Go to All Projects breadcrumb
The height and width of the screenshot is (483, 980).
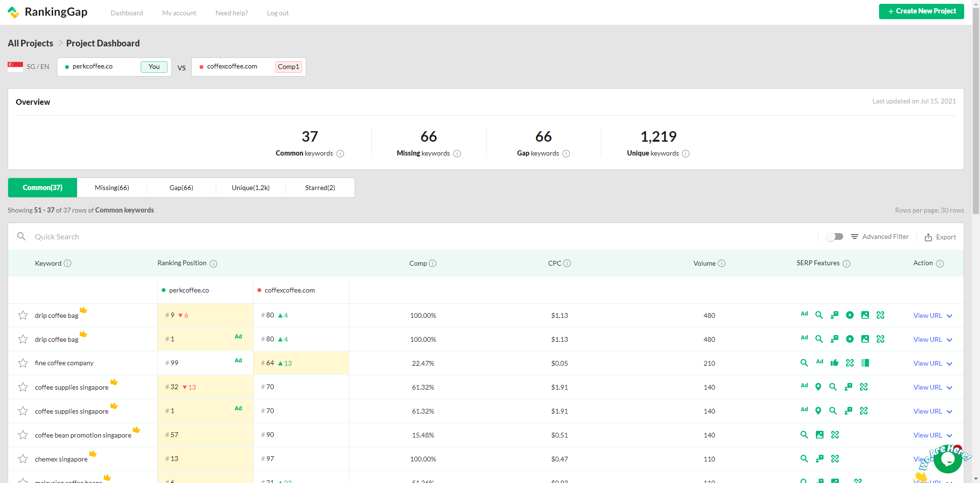coord(31,43)
